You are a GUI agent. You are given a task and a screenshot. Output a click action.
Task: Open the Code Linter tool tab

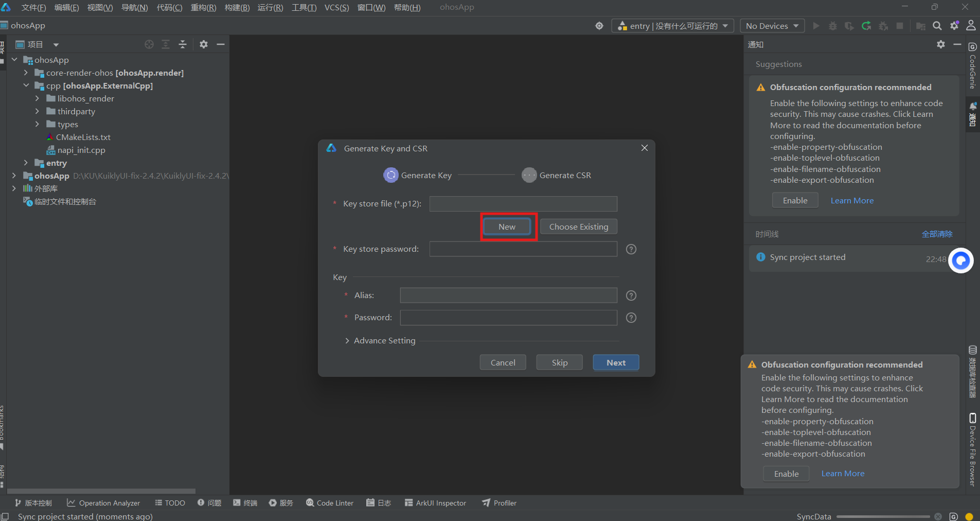click(330, 503)
